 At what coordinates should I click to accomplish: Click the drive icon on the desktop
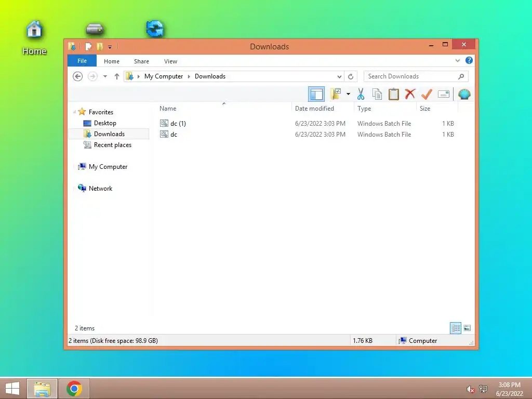(x=95, y=29)
